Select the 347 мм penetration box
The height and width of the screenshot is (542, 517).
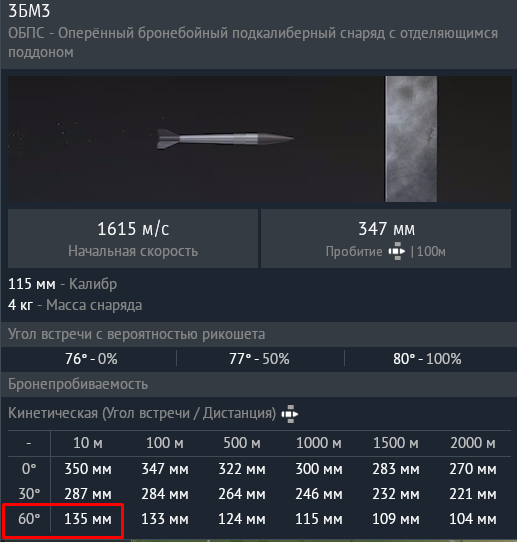[386, 238]
